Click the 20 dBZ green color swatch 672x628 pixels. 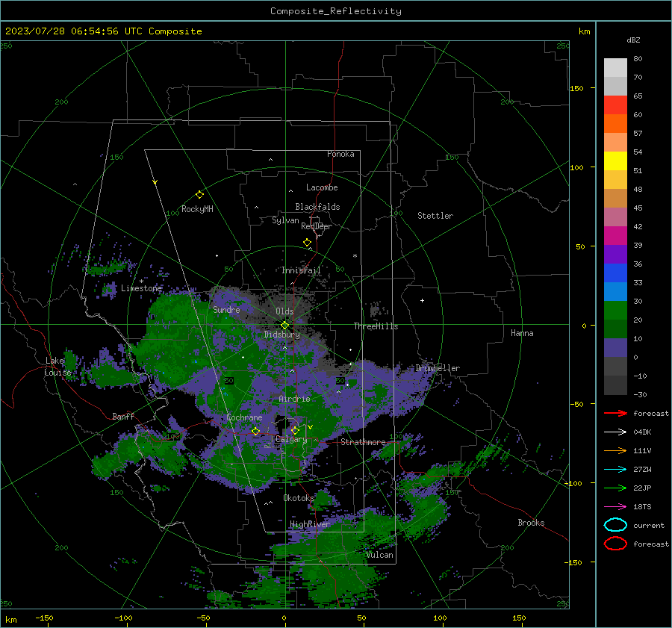click(615, 311)
